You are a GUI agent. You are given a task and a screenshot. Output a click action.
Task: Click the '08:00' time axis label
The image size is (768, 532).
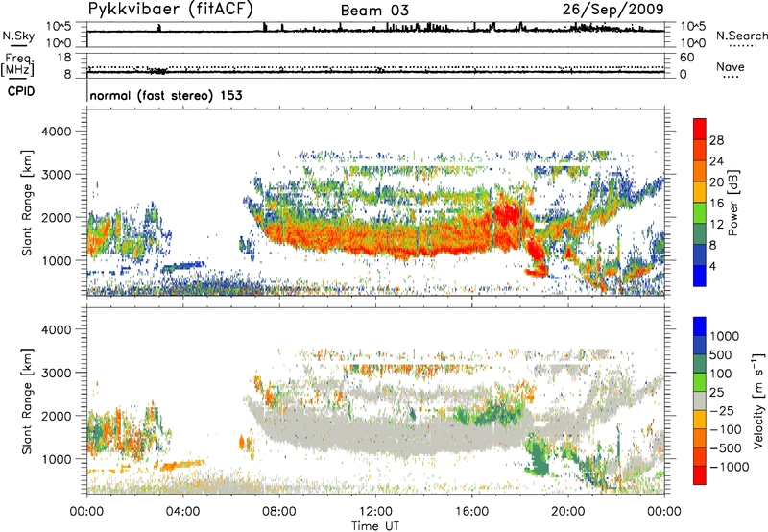pos(279,511)
